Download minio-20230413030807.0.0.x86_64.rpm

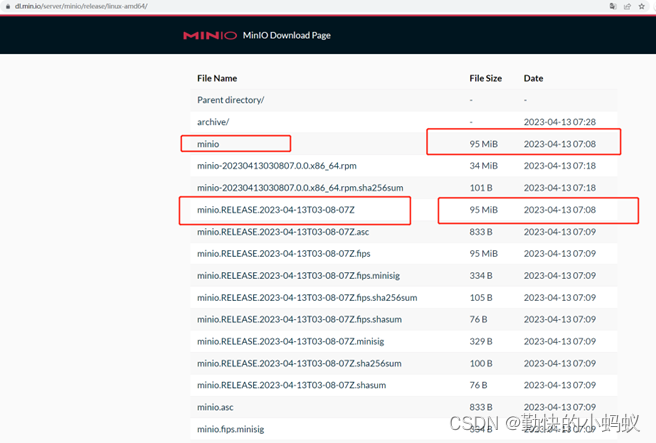tap(277, 166)
